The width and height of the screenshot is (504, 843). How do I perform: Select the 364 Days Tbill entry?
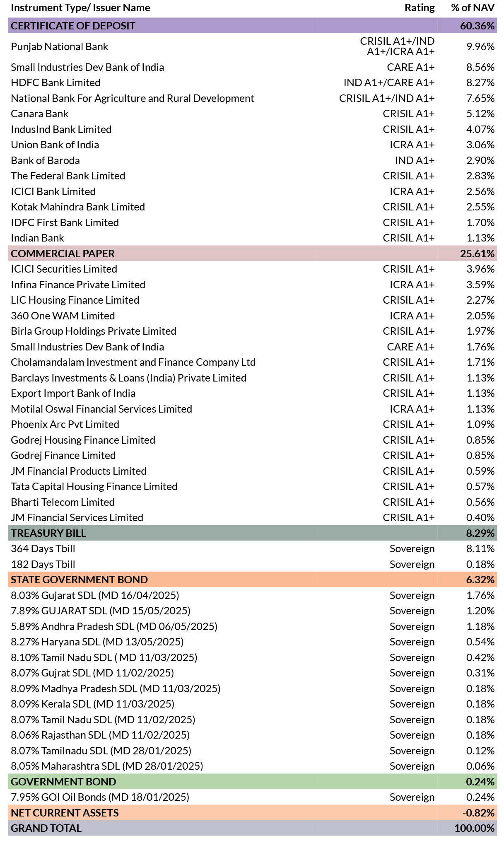(x=43, y=548)
